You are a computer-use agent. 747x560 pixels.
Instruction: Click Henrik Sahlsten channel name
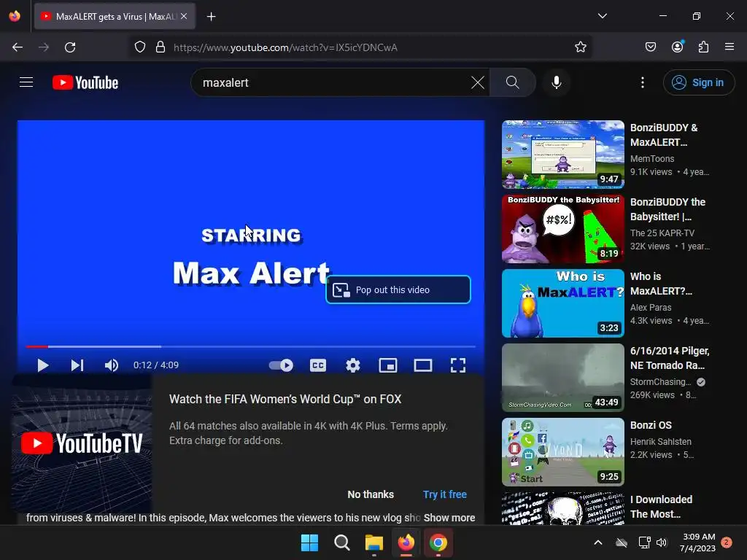[661, 441]
